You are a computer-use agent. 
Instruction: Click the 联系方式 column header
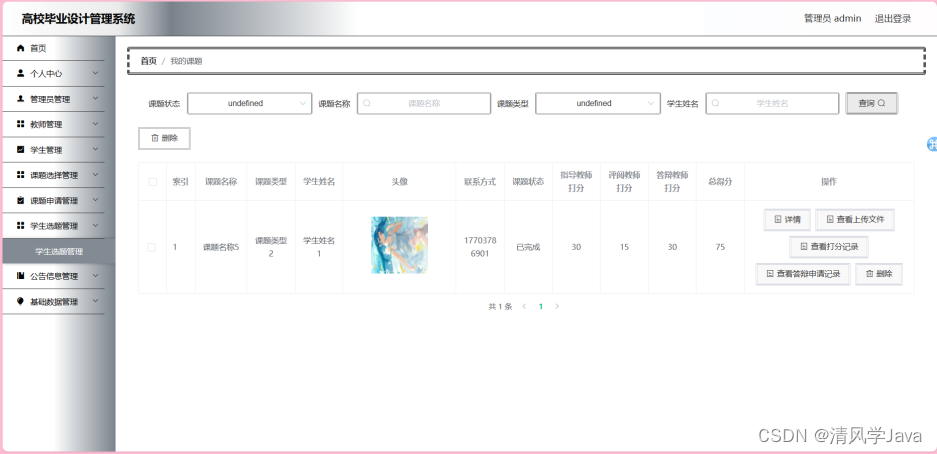click(x=480, y=182)
